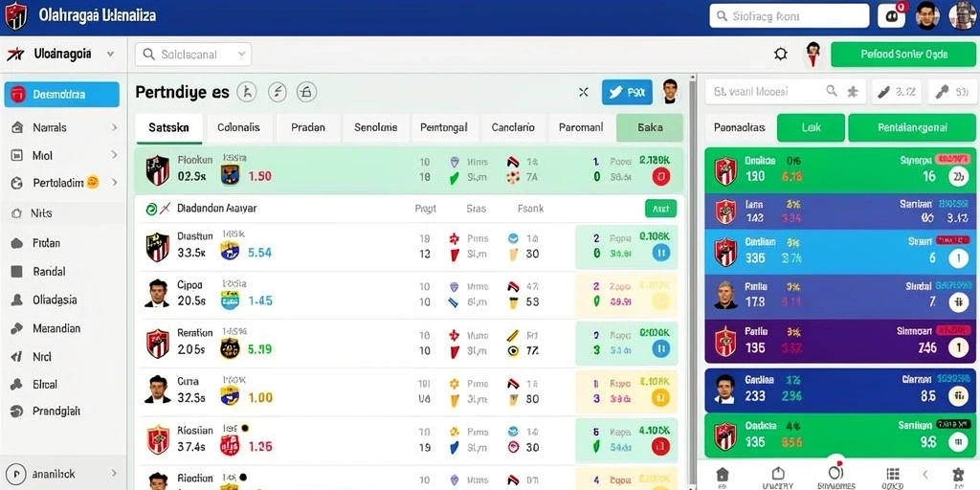
Task: Open the notifications icon with red badge
Action: pyautogui.click(x=892, y=16)
